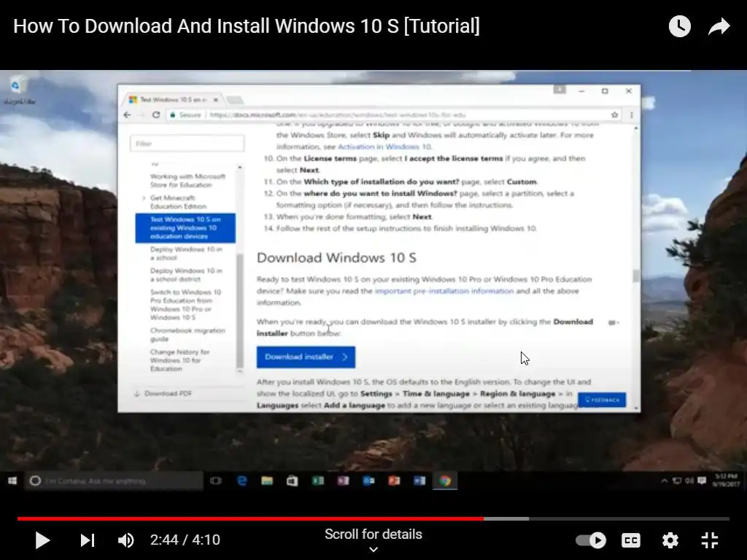The image size is (747, 560).
Task: Open PowerPoint from the taskbar
Action: 394,481
